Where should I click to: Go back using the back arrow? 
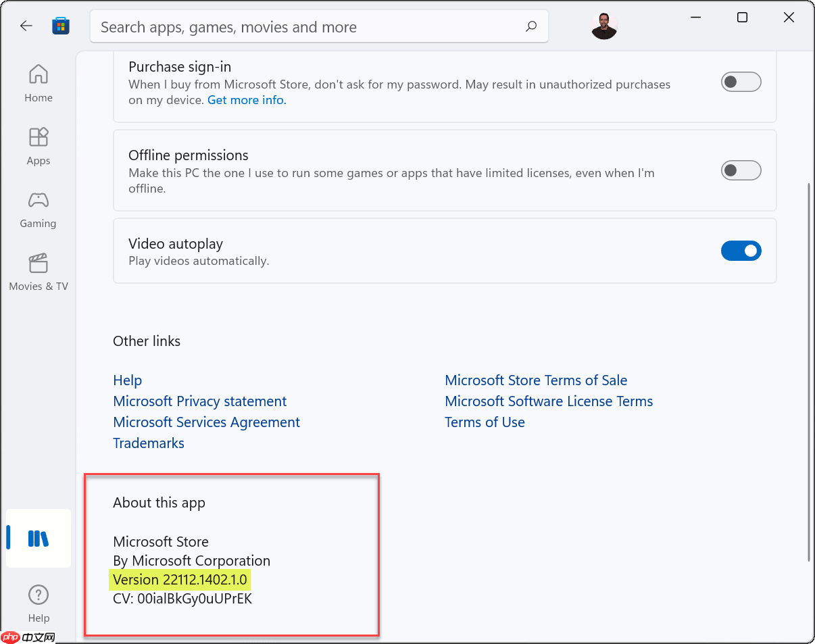pyautogui.click(x=26, y=26)
